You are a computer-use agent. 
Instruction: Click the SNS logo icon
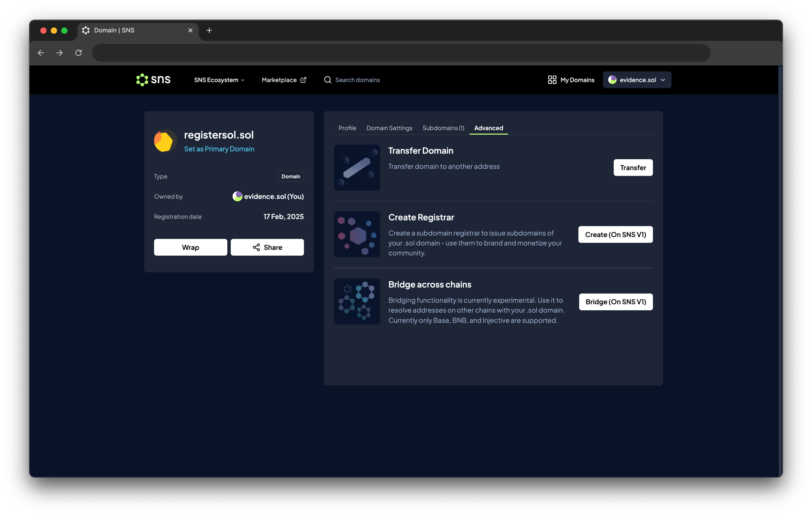(142, 80)
